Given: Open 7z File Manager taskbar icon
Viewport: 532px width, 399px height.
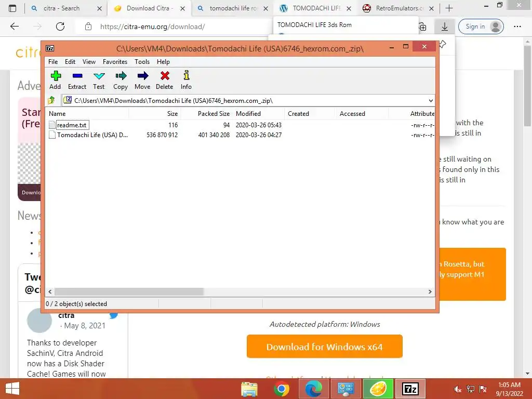Looking at the screenshot, I should 410,389.
